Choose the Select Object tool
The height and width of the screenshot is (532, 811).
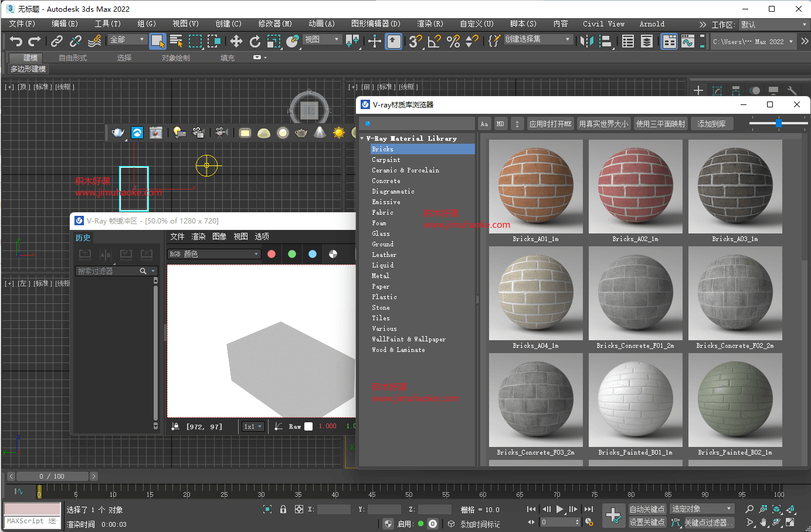click(157, 41)
